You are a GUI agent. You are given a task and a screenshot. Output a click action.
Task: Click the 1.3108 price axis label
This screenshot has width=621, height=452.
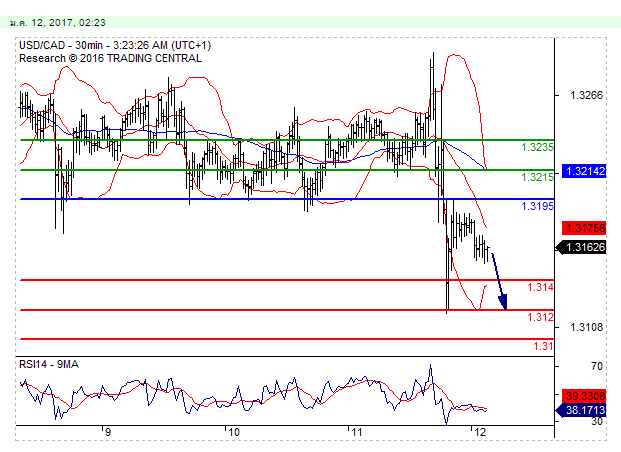(586, 327)
